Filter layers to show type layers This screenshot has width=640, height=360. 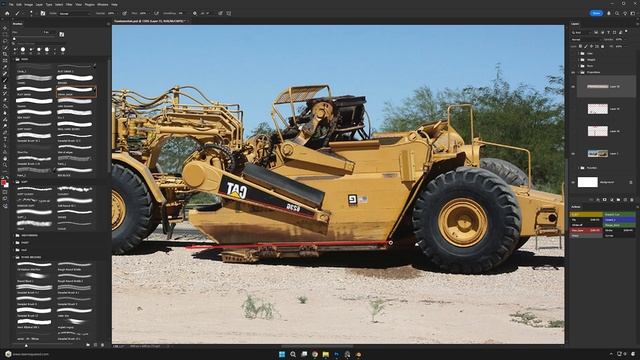click(x=609, y=32)
